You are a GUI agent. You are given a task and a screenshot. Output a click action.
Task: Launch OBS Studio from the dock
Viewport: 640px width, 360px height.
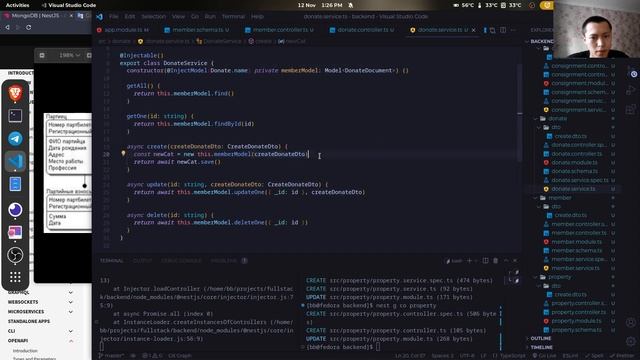click(x=15, y=255)
